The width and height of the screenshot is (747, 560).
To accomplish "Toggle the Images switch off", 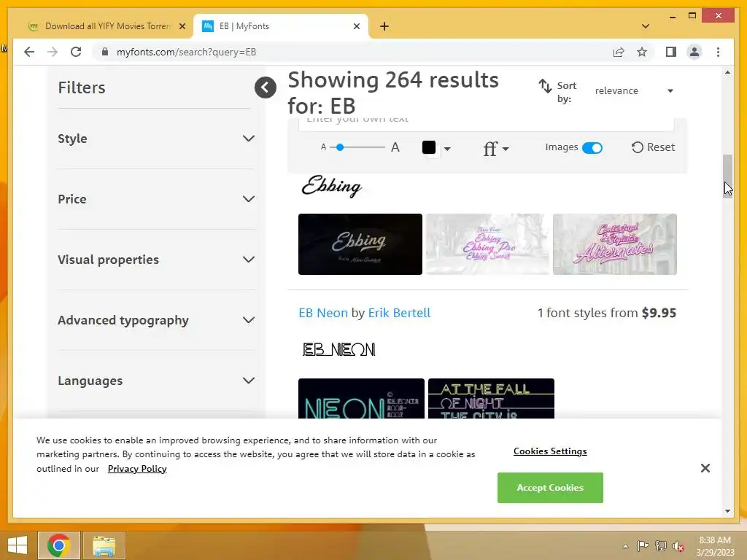I will (x=592, y=147).
